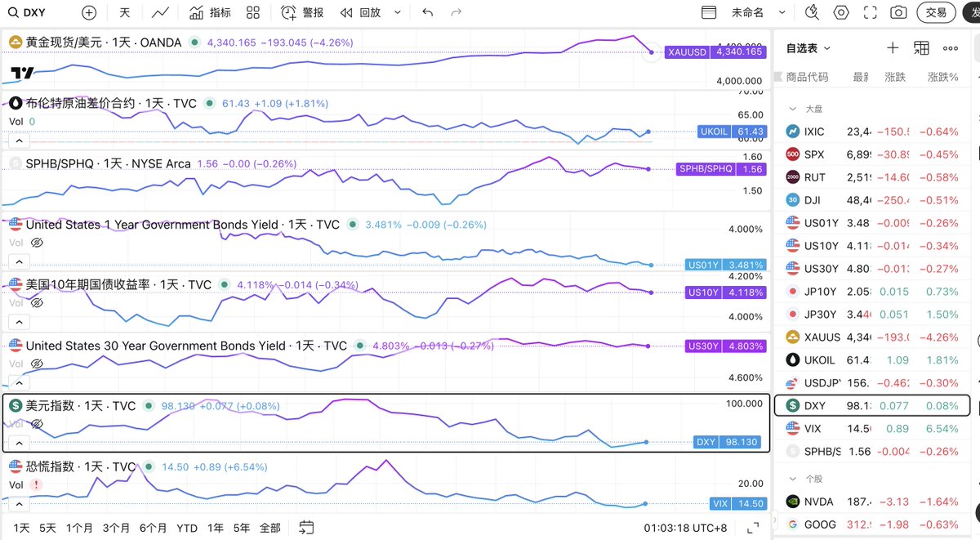
Task: Select JP30Y watchlist row
Action: [x=871, y=314]
